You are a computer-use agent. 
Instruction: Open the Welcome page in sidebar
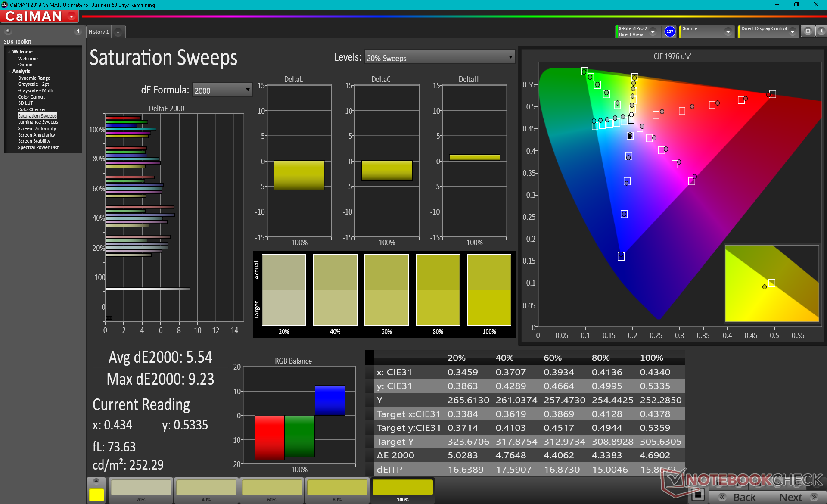28,59
